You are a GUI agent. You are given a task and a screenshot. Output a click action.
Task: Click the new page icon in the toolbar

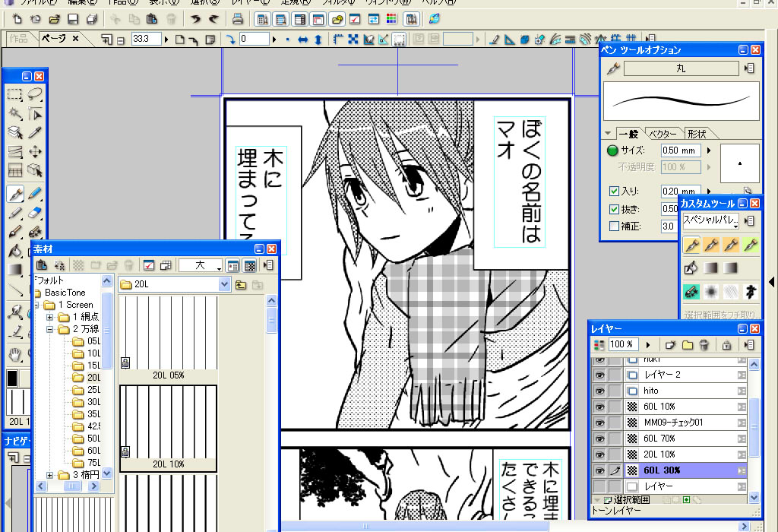coord(17,19)
